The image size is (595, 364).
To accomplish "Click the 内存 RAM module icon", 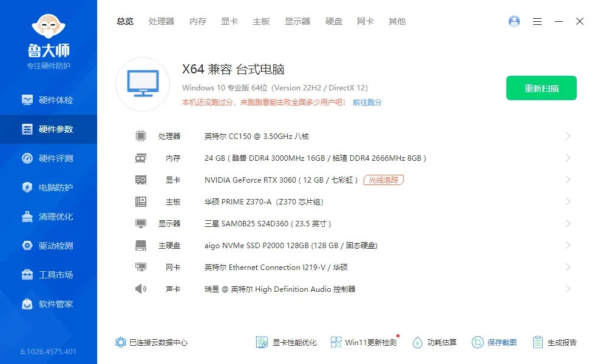I will pyautogui.click(x=141, y=158).
